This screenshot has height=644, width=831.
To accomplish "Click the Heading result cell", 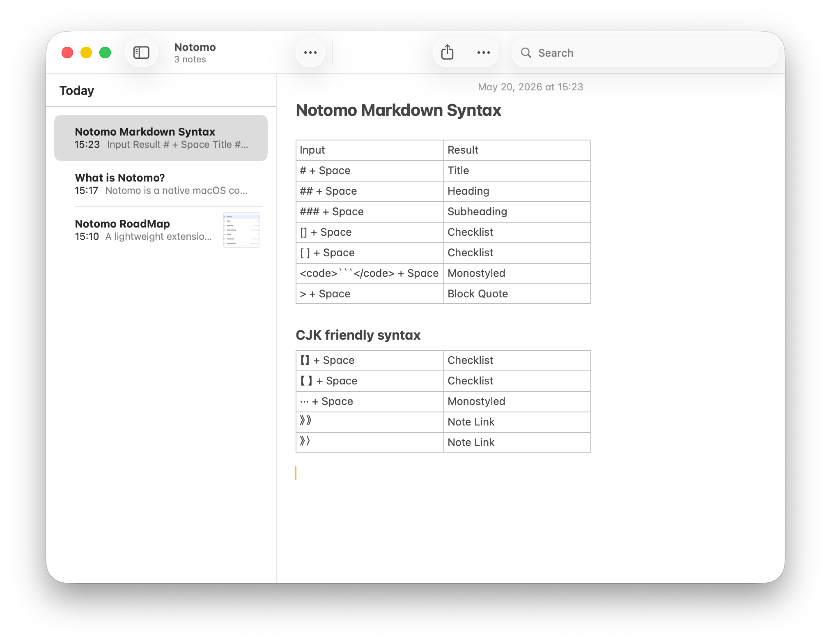I will (517, 191).
